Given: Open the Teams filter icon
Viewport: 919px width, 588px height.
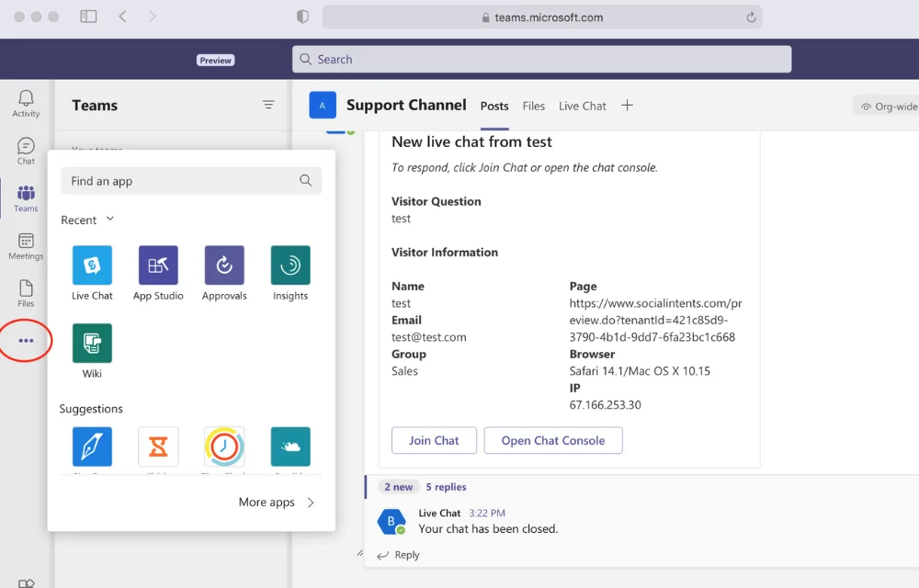Looking at the screenshot, I should coord(268,105).
